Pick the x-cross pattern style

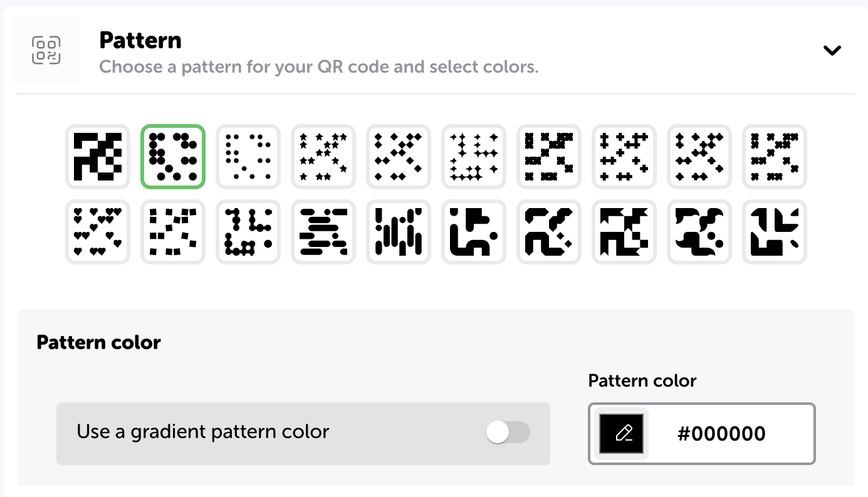[549, 157]
